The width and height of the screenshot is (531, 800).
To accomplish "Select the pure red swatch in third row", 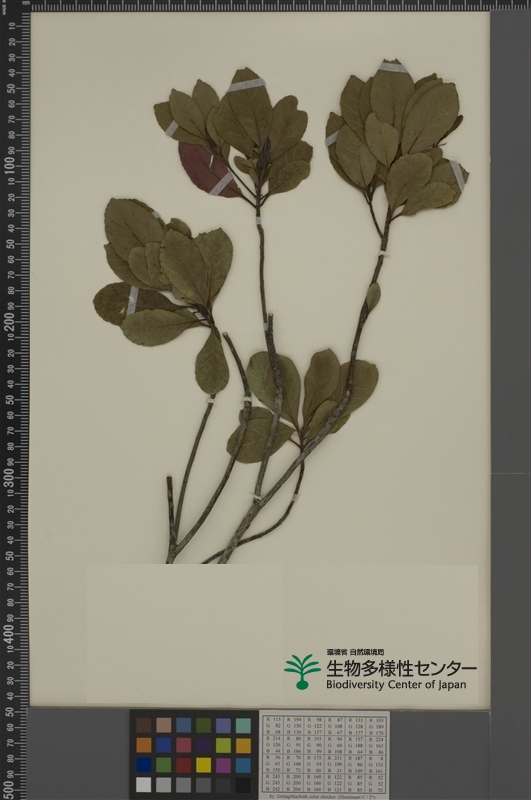I will pyautogui.click(x=184, y=765).
